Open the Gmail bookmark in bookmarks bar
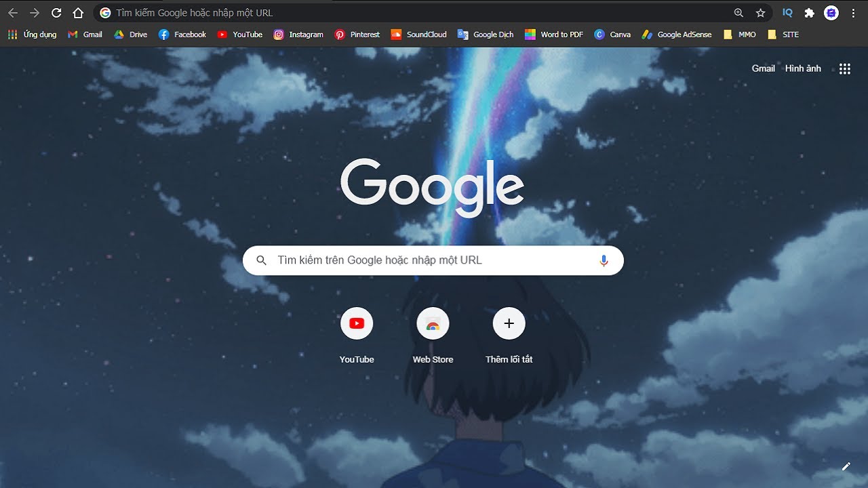The height and width of the screenshot is (488, 868). [x=85, y=35]
